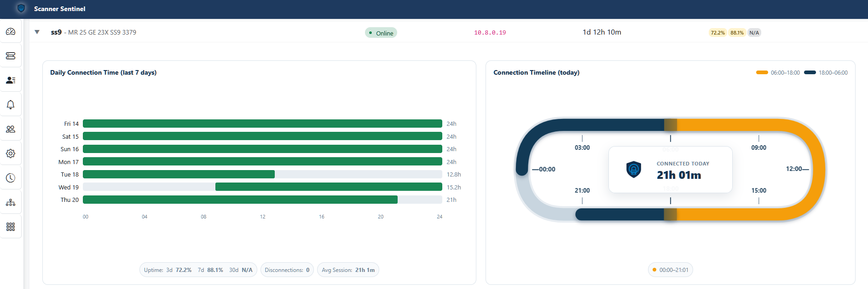Click the orange 06:00–18:00 legend swatch
The height and width of the screenshot is (289, 868).
coord(762,72)
